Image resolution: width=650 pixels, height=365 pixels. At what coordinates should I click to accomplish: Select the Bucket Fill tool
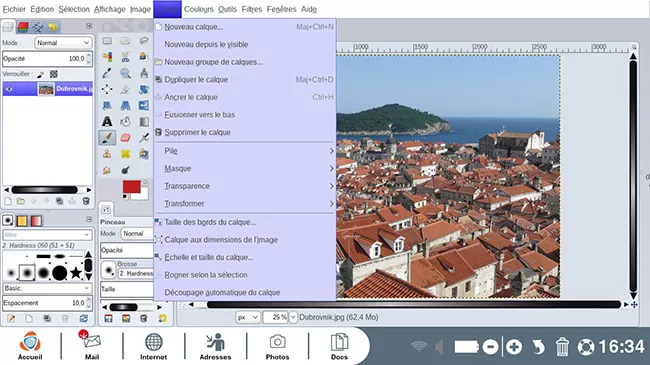point(125,122)
